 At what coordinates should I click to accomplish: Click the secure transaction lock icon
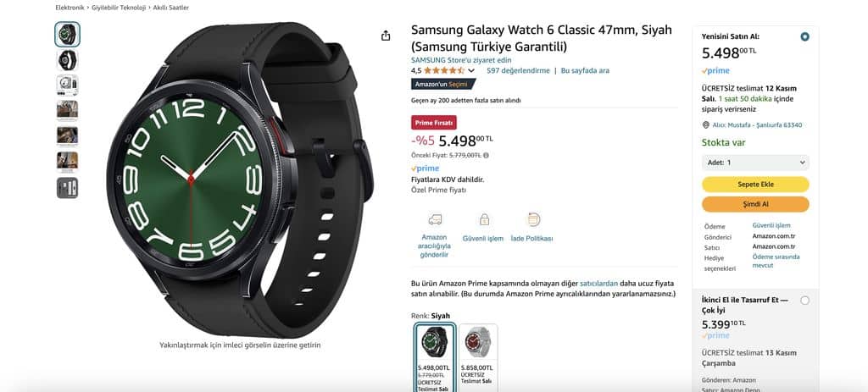point(484,219)
